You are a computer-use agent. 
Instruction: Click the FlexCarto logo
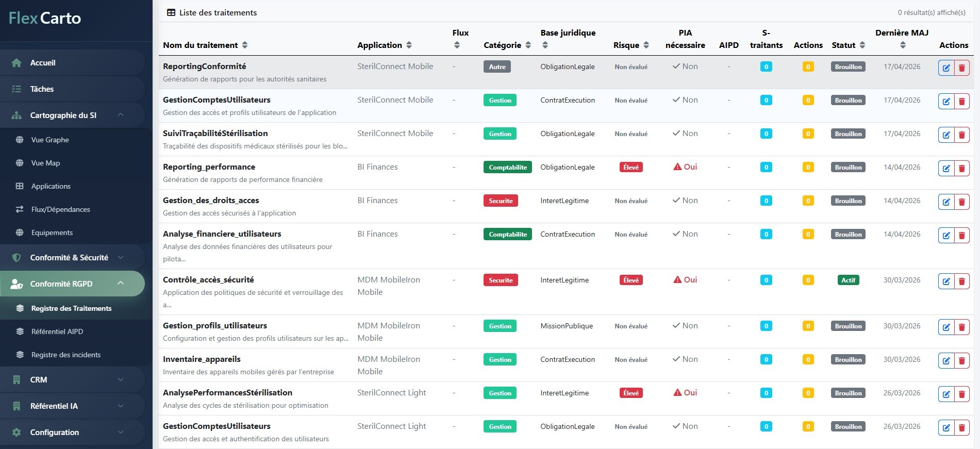pyautogui.click(x=45, y=19)
